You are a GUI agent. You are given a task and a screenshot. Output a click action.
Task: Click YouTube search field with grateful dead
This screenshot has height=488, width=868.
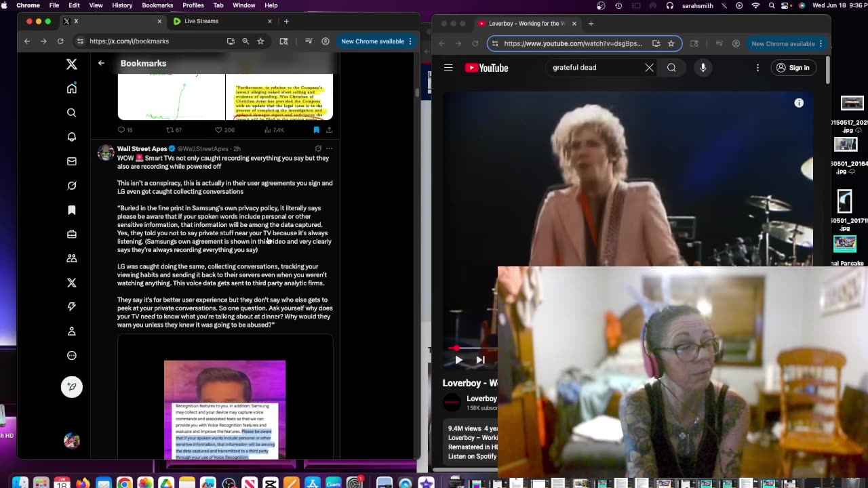pyautogui.click(x=593, y=68)
